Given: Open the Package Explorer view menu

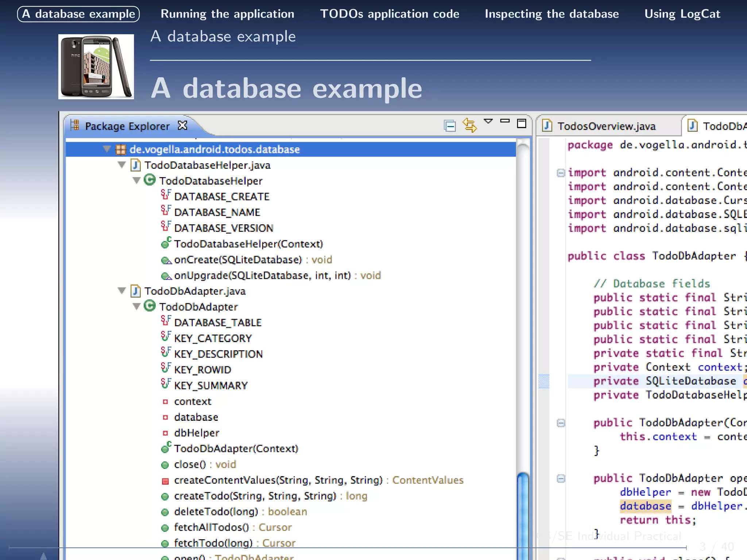Looking at the screenshot, I should coord(488,121).
